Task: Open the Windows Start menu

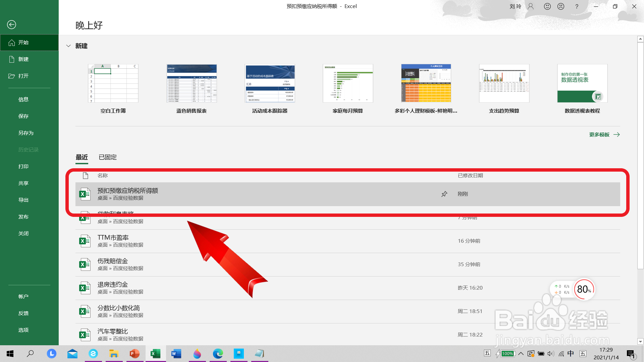Action: (10, 354)
